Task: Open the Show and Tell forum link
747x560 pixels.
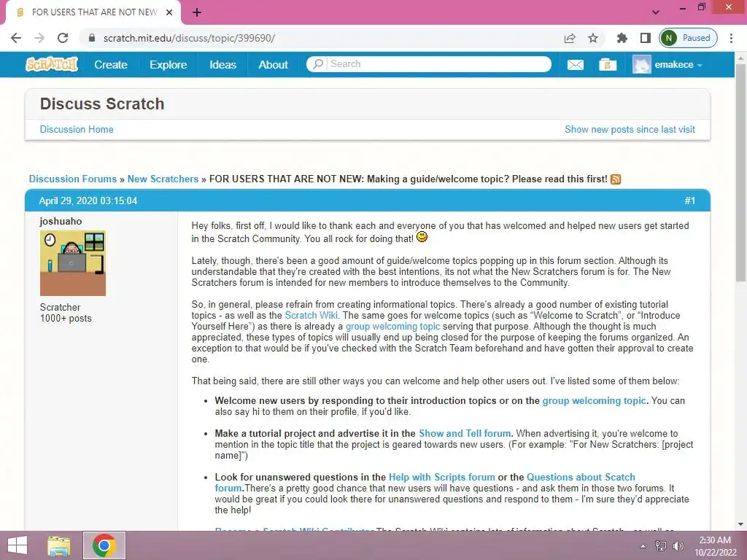Action: (x=465, y=434)
